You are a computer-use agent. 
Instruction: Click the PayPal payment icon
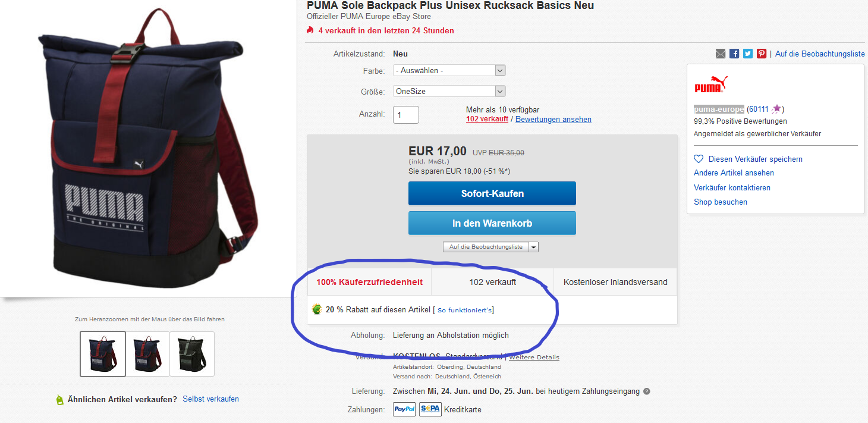pyautogui.click(x=404, y=409)
